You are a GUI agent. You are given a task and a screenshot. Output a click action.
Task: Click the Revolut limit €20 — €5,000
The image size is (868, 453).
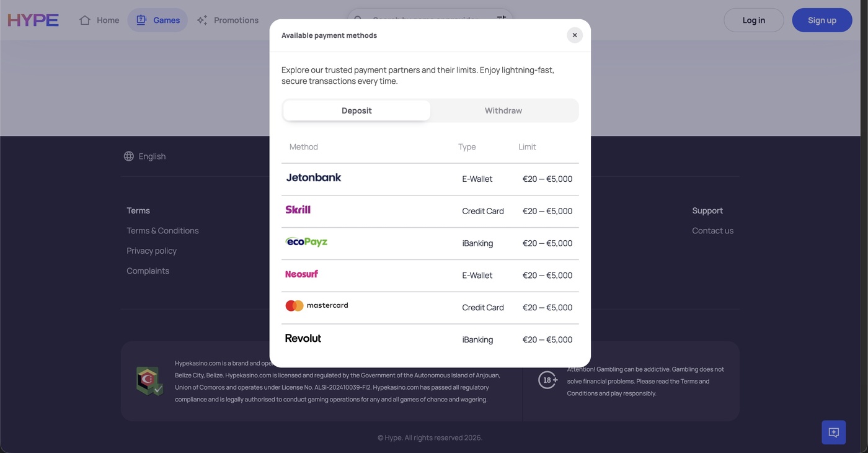click(x=547, y=340)
